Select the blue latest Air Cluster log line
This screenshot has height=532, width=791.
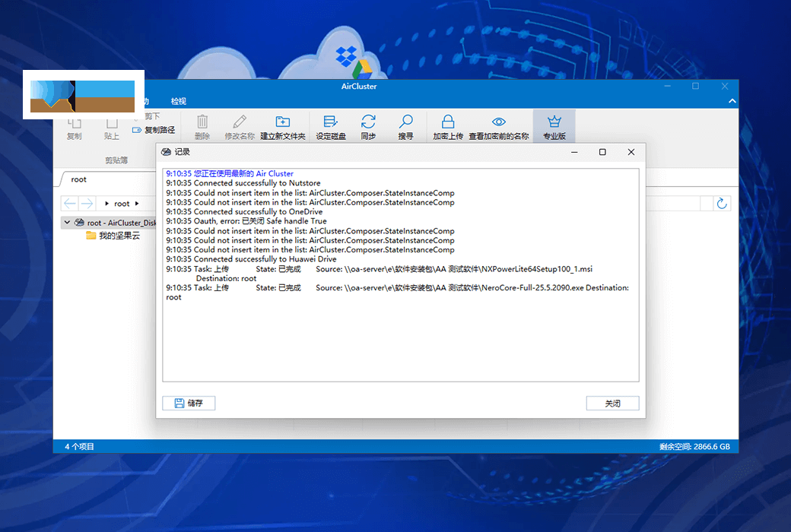(x=230, y=173)
